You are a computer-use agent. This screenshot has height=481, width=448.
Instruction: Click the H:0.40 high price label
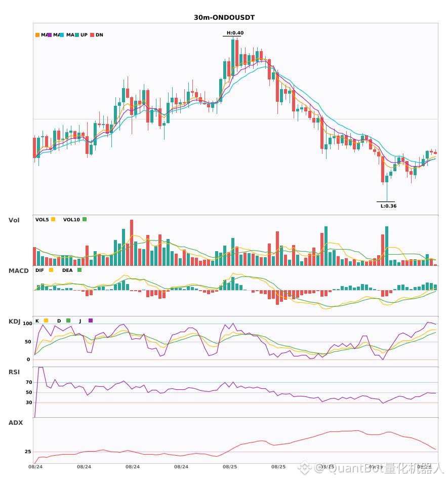[x=235, y=33]
